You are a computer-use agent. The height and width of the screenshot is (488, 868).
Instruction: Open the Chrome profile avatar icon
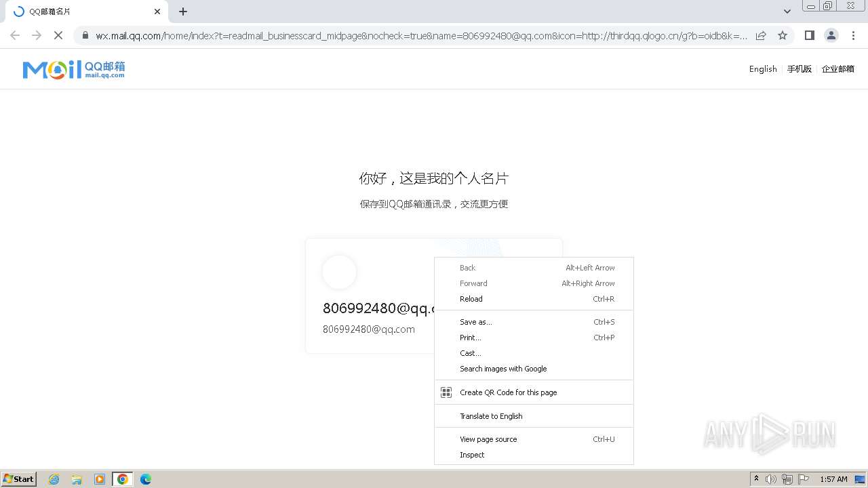pyautogui.click(x=831, y=35)
